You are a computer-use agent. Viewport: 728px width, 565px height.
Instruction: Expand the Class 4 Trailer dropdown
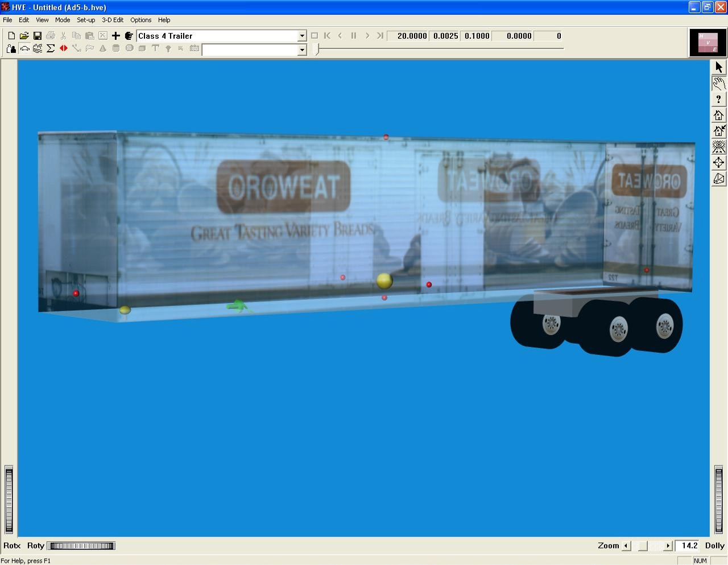pyautogui.click(x=302, y=36)
